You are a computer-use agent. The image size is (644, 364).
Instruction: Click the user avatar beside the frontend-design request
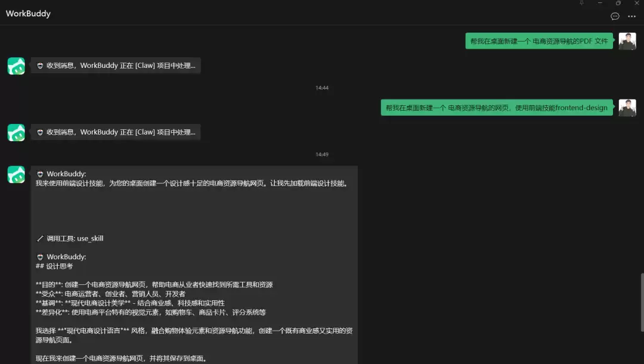point(627,108)
